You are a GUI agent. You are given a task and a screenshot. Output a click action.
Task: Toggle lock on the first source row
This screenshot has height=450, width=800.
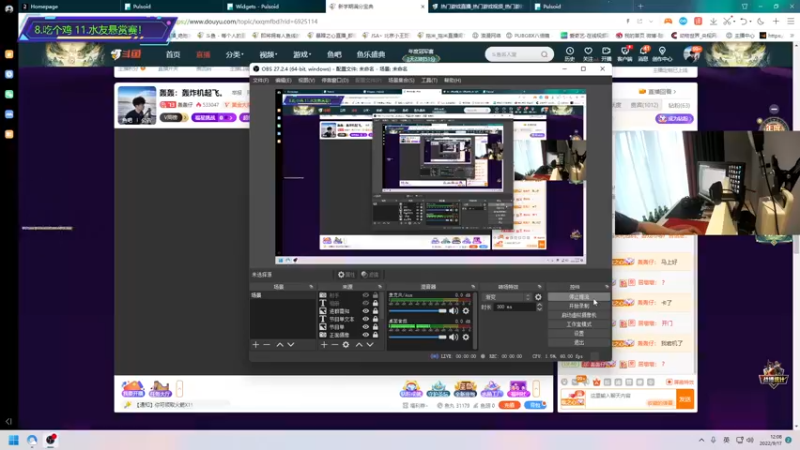click(x=375, y=295)
